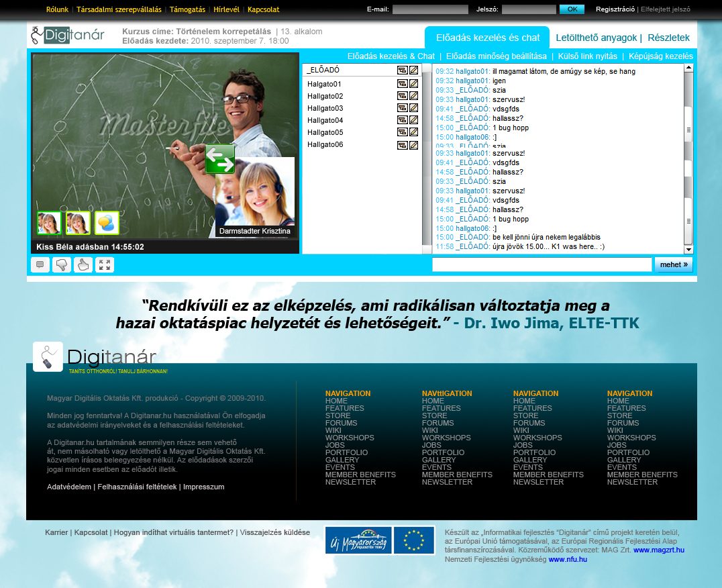Give thumbs up feedback below the video

pyautogui.click(x=83, y=264)
